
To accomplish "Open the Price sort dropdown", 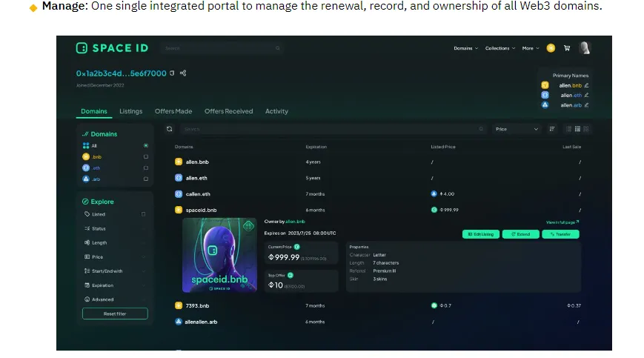I will [x=517, y=129].
